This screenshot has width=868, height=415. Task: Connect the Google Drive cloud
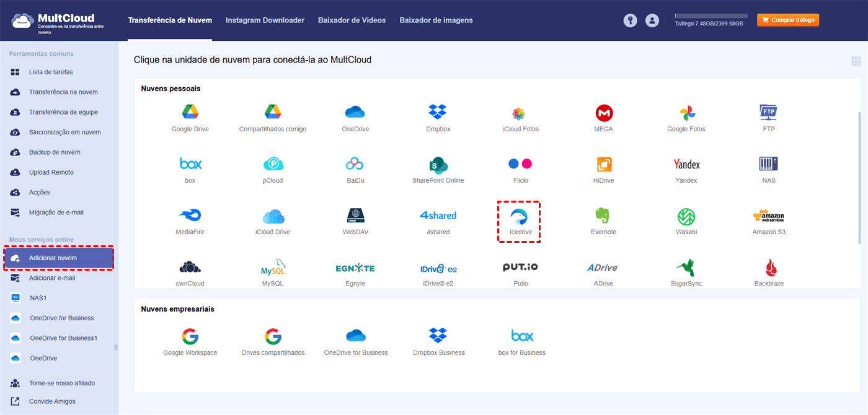pyautogui.click(x=190, y=112)
